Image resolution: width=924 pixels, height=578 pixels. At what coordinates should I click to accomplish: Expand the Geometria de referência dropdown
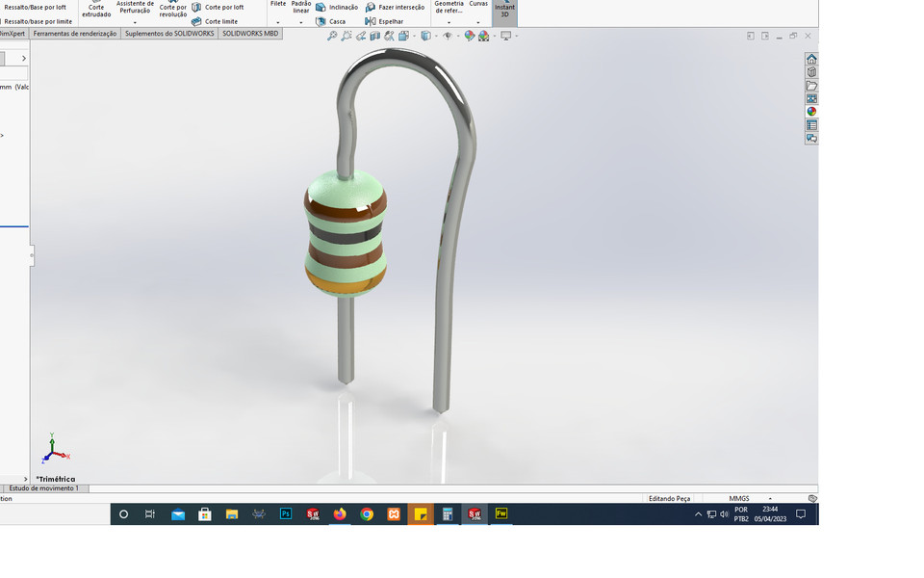(x=449, y=20)
